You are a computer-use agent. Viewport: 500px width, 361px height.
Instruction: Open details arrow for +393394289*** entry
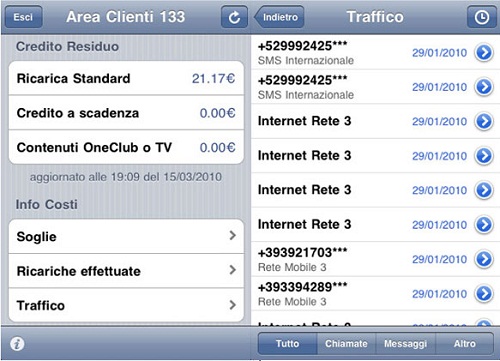[484, 293]
